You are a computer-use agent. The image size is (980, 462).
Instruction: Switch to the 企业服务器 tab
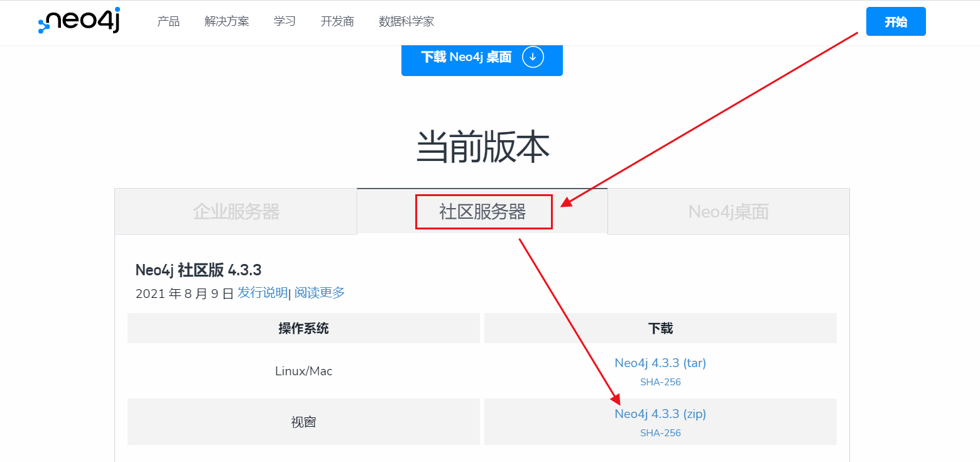point(236,212)
